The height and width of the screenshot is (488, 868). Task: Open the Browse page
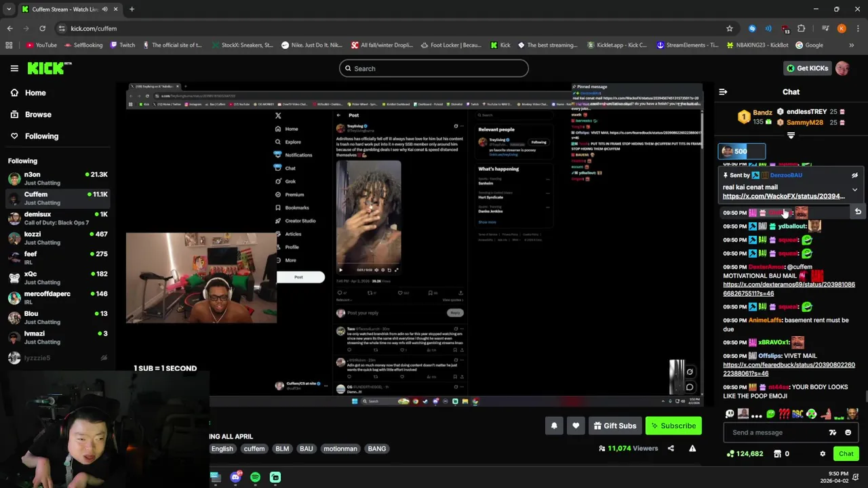pyautogui.click(x=30, y=115)
